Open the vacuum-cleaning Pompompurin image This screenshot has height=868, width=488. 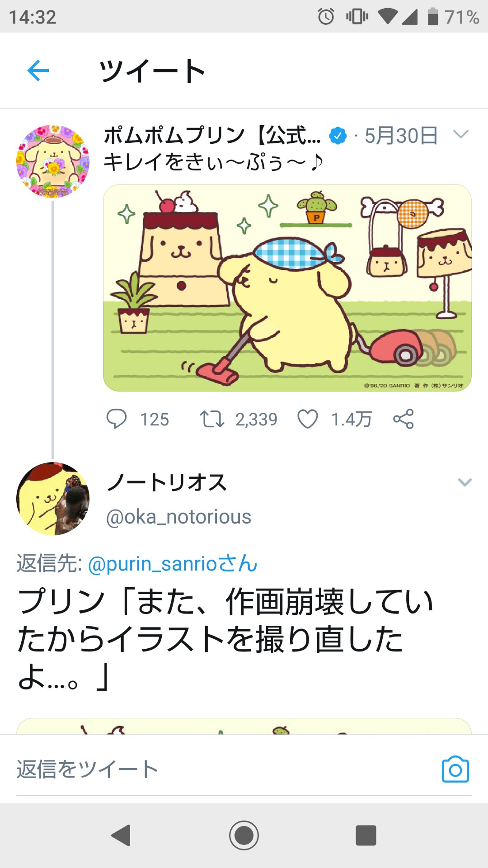pyautogui.click(x=287, y=288)
